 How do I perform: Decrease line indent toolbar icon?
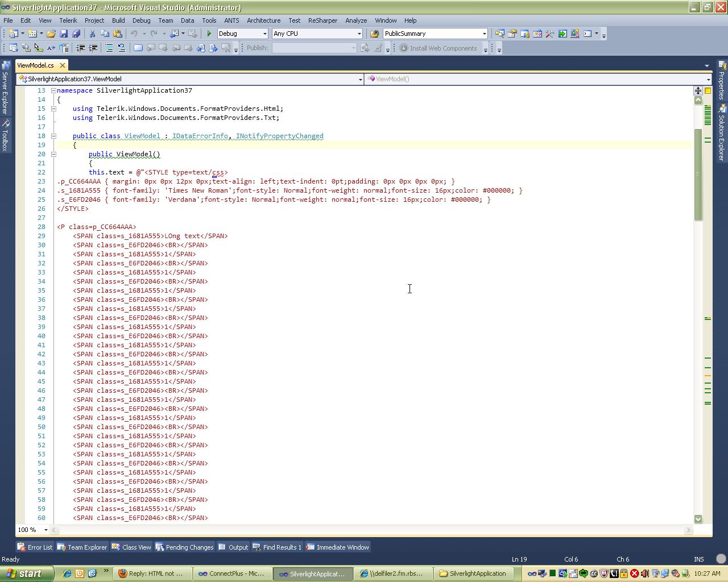81,48
